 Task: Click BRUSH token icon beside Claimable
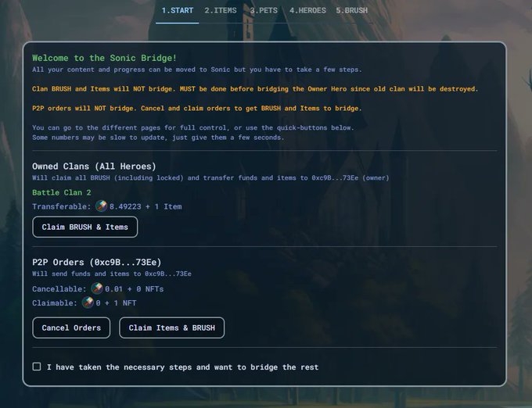(x=88, y=302)
